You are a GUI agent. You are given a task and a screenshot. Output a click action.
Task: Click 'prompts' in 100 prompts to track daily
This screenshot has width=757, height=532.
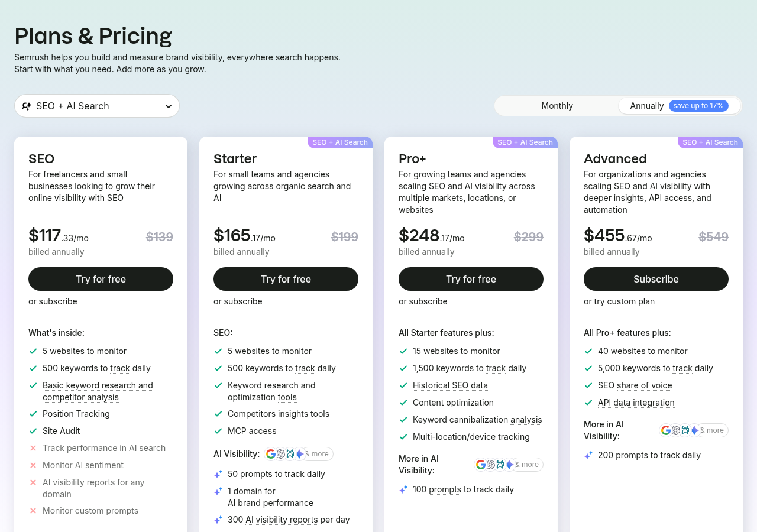coord(445,489)
